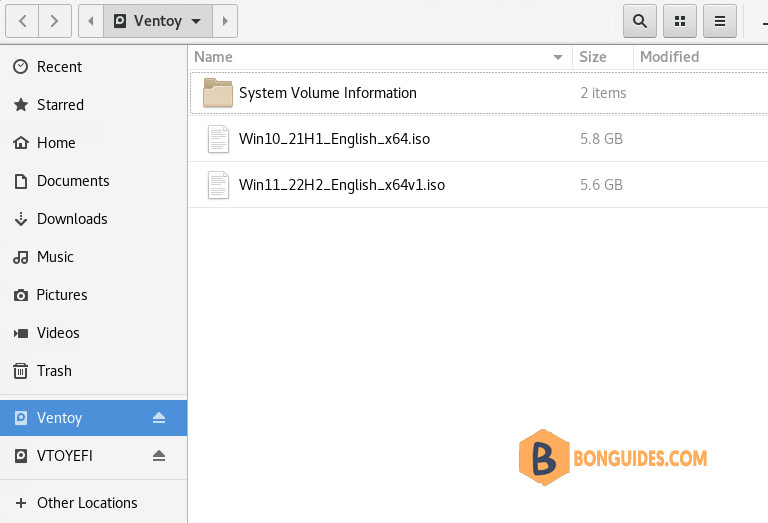Open the hamburger view options menu
The width and height of the screenshot is (768, 523).
pyautogui.click(x=720, y=21)
